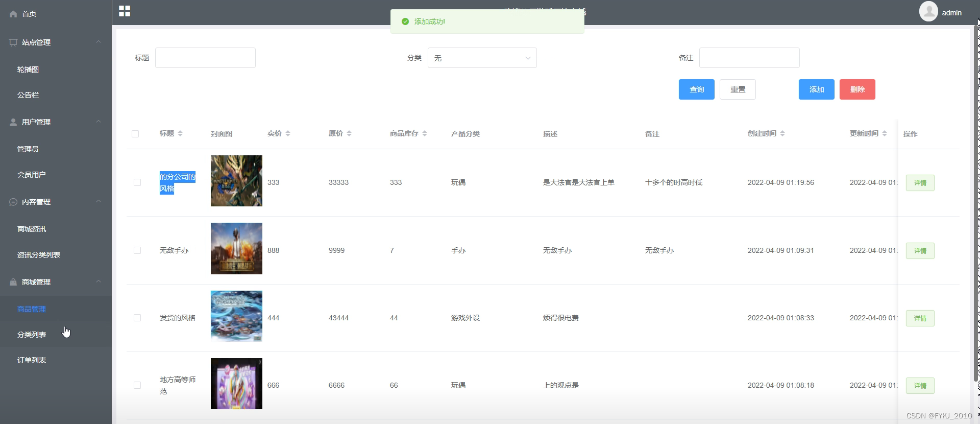Open 详情 for 地方高等师范 row
The image size is (980, 424).
point(920,386)
